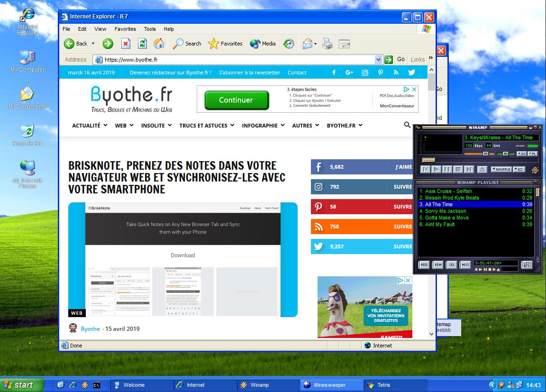Skip to next track in Winamp

point(469,170)
